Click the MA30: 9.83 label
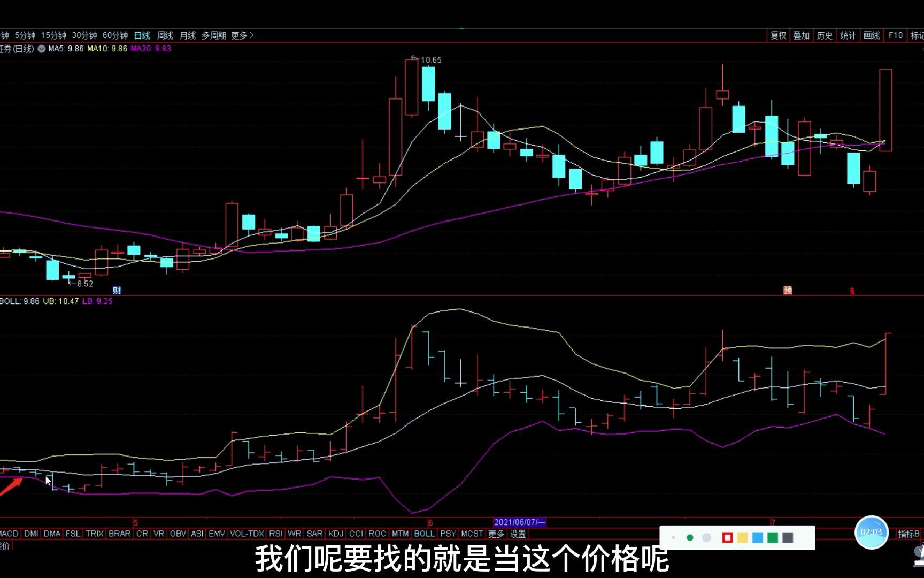924x578 pixels. (151, 49)
